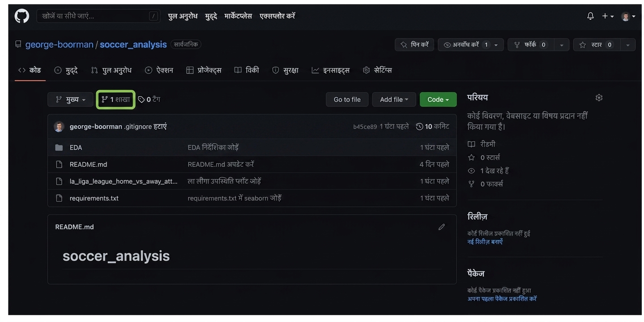Viewport: 644px width, 322px height.
Task: Open the green Code dropdown
Action: tap(438, 99)
